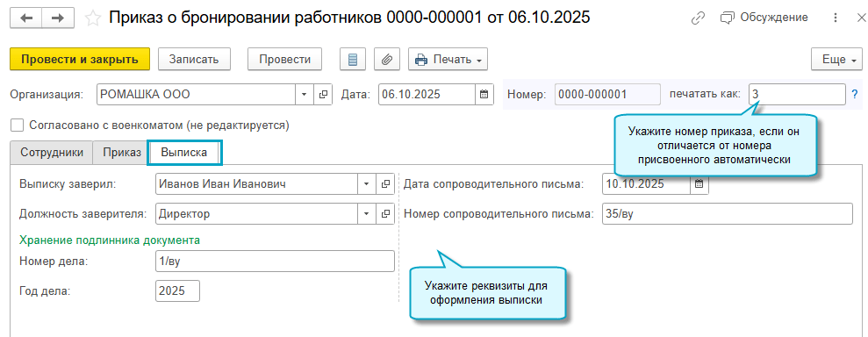Go back with the left arrow button
868x337 pixels.
tap(26, 18)
